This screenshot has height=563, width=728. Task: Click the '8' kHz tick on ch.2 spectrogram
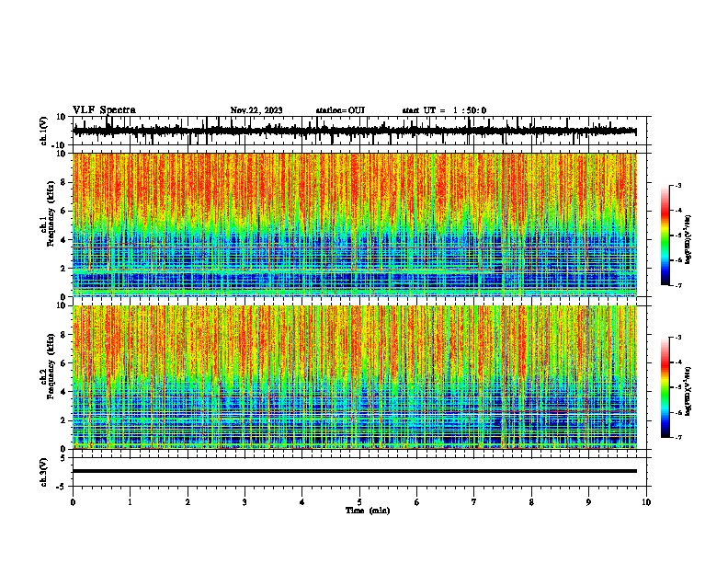(x=64, y=335)
